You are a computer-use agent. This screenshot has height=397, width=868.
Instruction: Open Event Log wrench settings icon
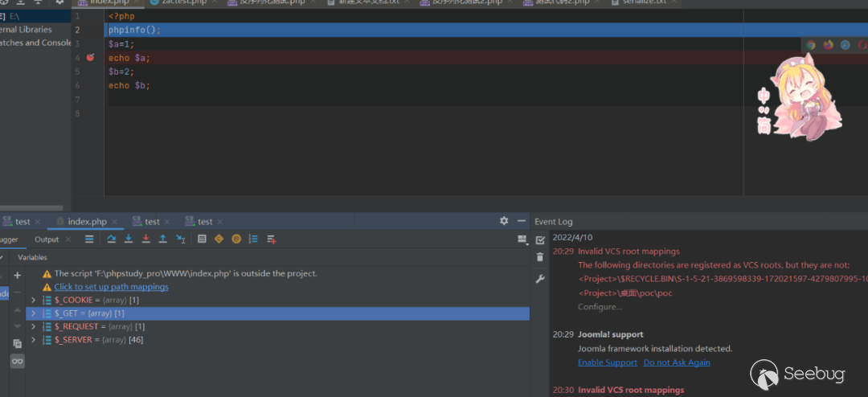[540, 279]
